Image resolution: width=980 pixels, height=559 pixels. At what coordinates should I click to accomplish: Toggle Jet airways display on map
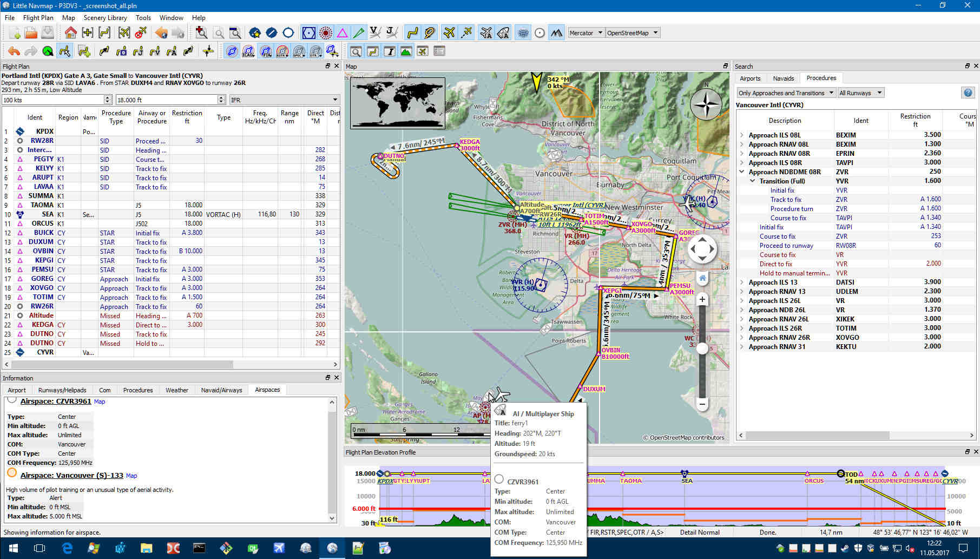[x=392, y=33]
